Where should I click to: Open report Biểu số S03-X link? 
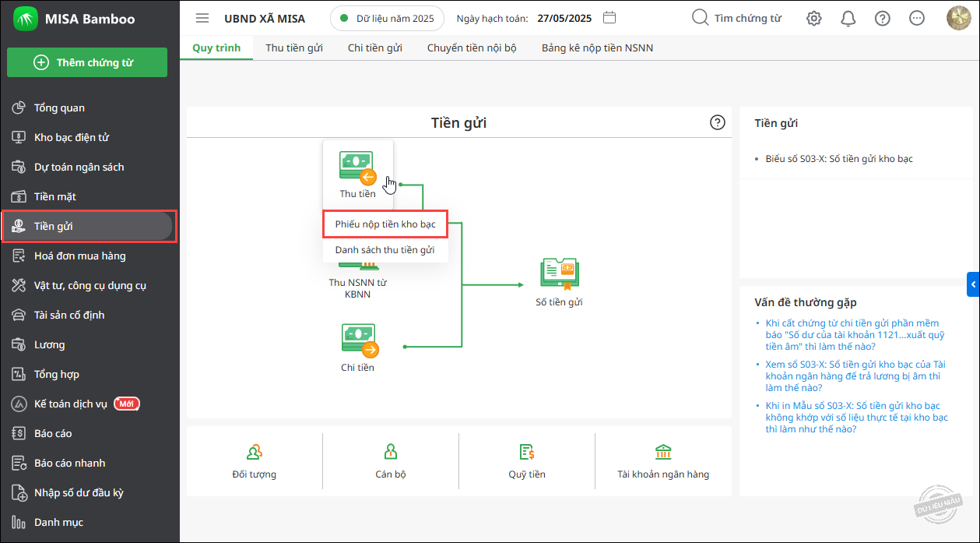point(839,159)
